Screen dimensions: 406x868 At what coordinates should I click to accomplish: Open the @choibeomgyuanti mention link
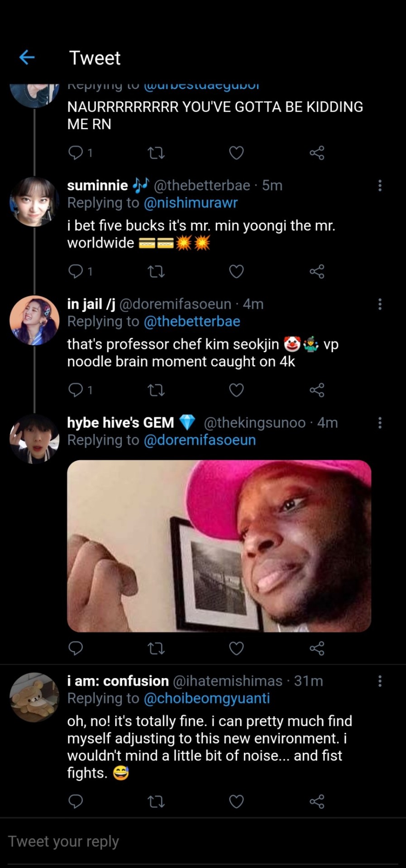click(206, 698)
